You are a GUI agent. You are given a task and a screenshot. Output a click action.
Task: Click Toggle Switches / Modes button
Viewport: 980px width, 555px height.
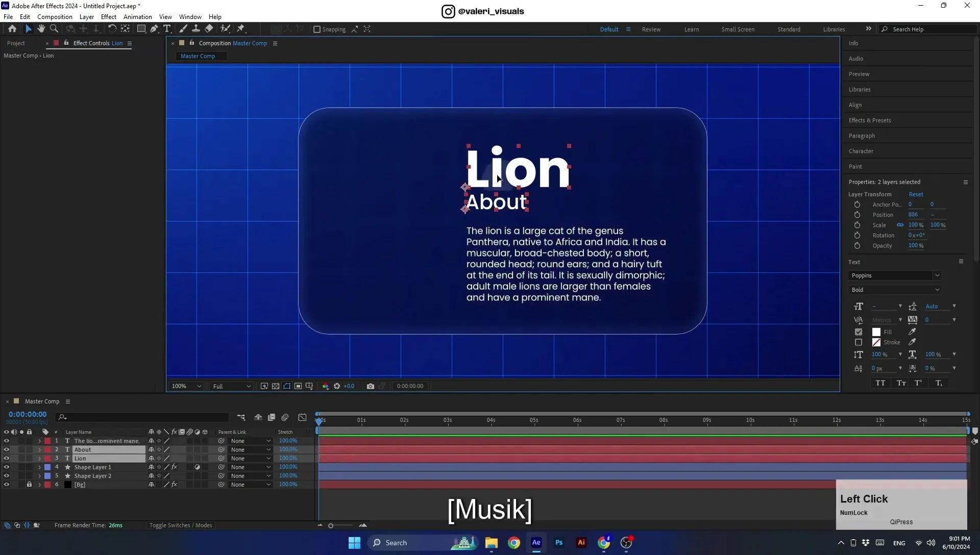point(181,525)
